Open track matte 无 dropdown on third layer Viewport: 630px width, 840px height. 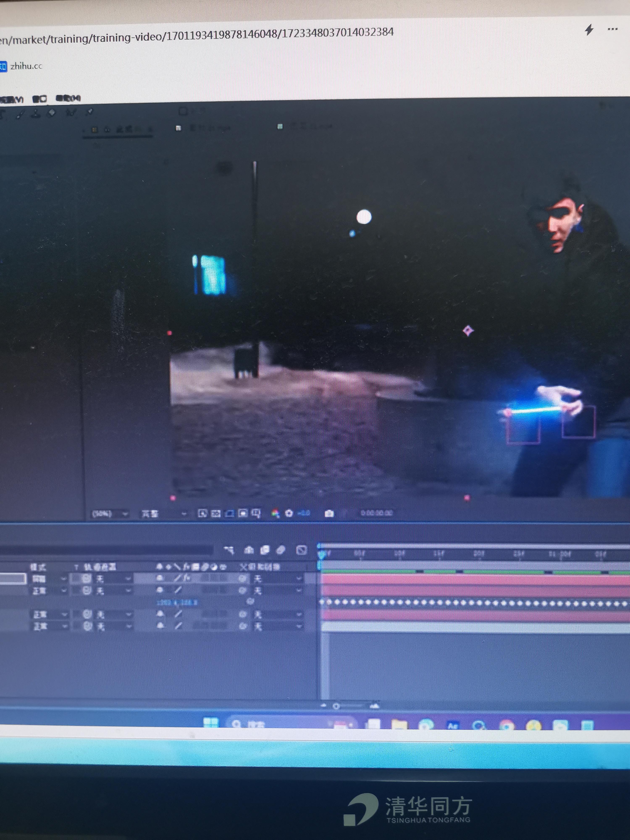(x=114, y=614)
